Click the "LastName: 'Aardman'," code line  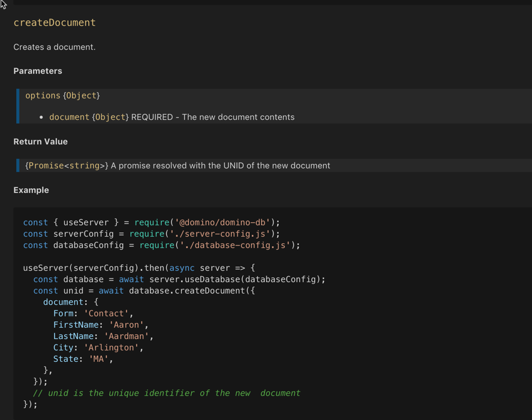tap(104, 336)
